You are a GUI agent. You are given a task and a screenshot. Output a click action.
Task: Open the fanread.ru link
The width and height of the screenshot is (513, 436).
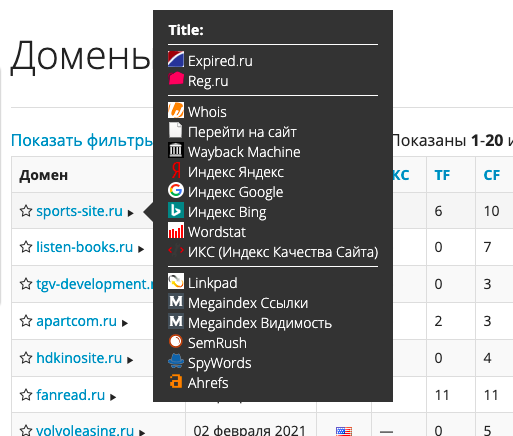pos(71,395)
